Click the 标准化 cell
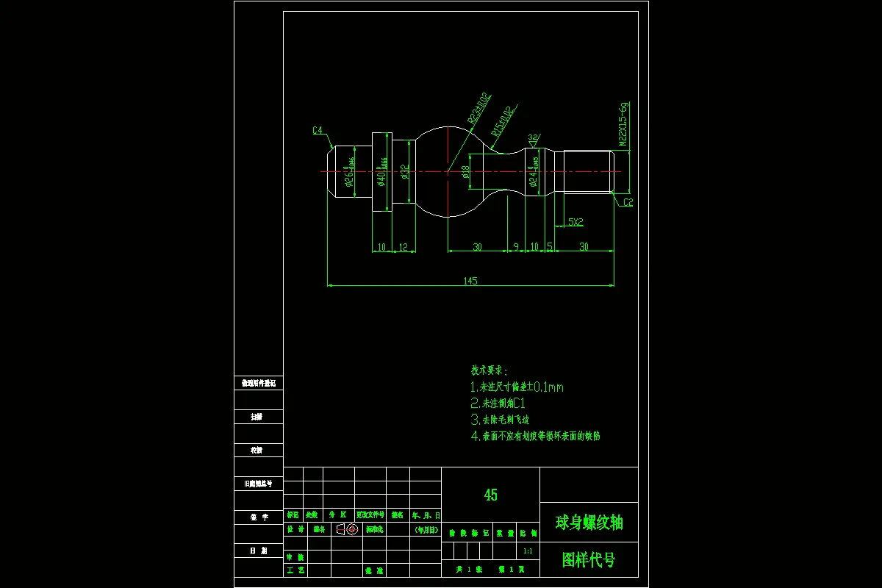 (x=374, y=529)
